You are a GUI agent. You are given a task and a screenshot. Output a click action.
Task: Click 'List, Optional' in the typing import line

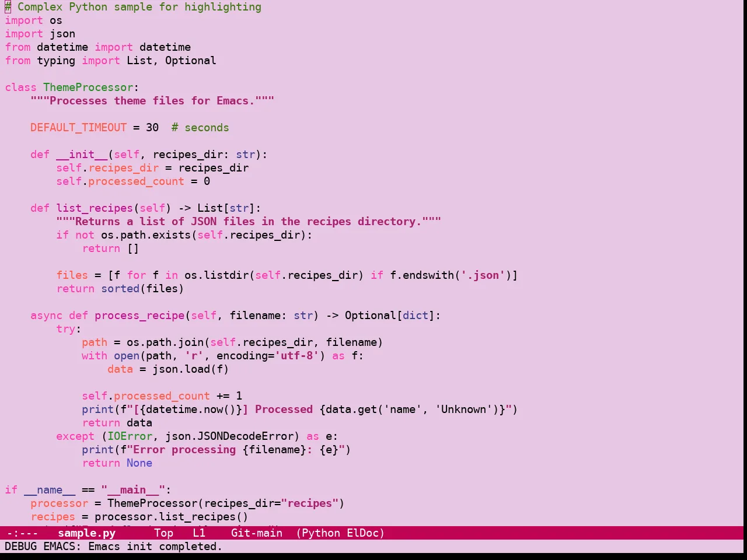(172, 61)
